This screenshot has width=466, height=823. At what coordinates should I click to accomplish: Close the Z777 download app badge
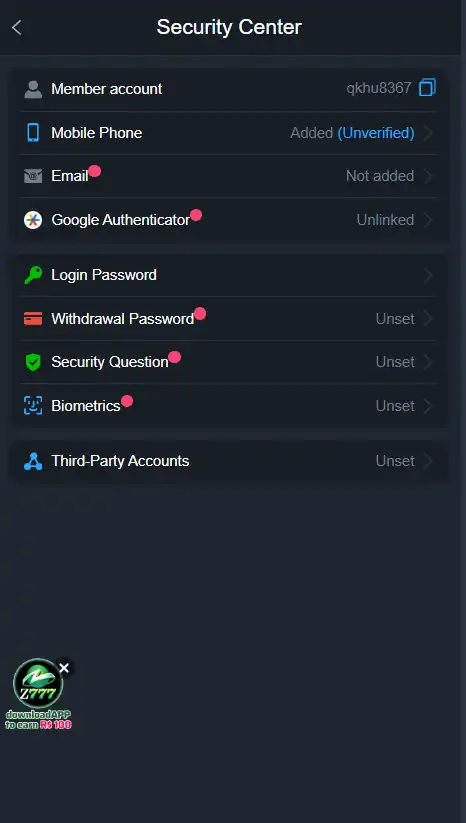64,668
